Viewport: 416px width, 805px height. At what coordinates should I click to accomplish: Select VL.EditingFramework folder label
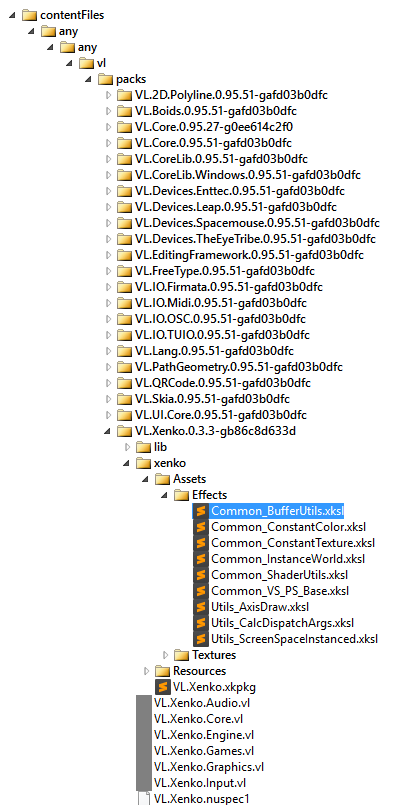click(x=250, y=255)
